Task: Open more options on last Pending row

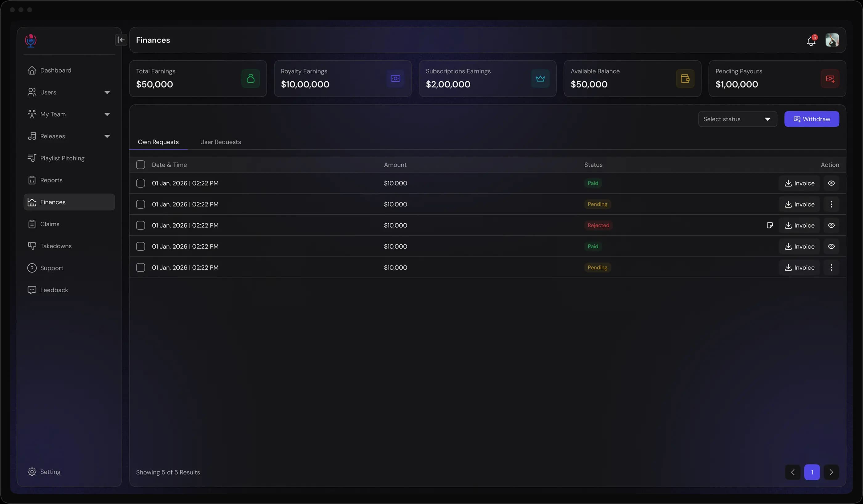Action: (x=832, y=268)
